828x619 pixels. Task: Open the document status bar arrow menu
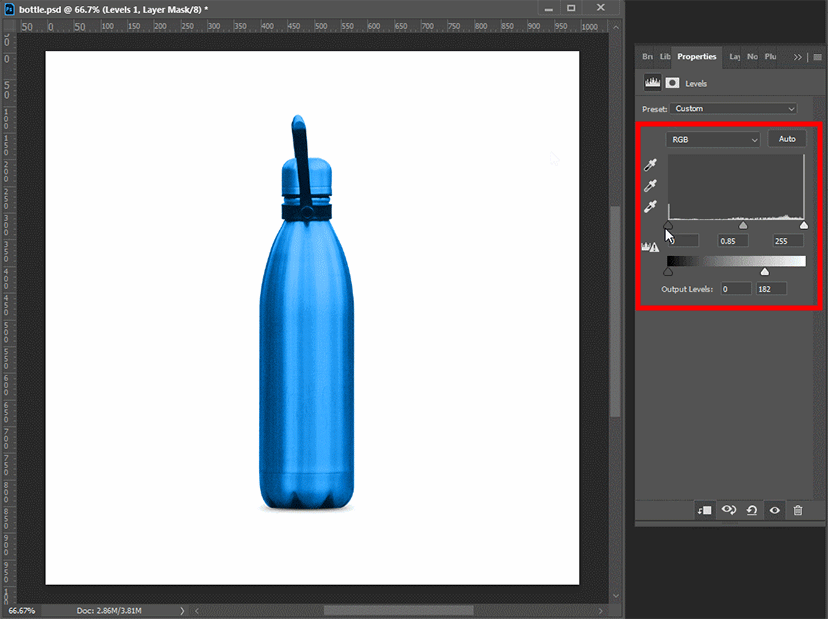(182, 611)
